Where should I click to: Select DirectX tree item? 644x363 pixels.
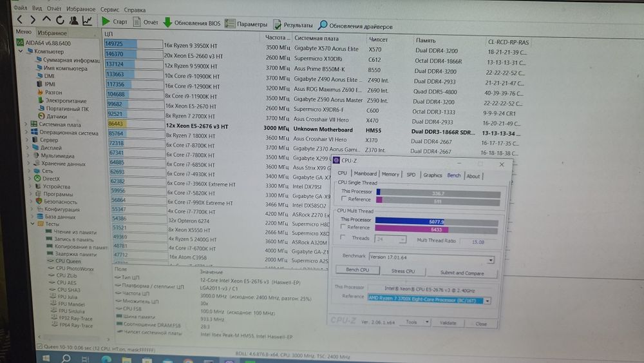pos(47,179)
